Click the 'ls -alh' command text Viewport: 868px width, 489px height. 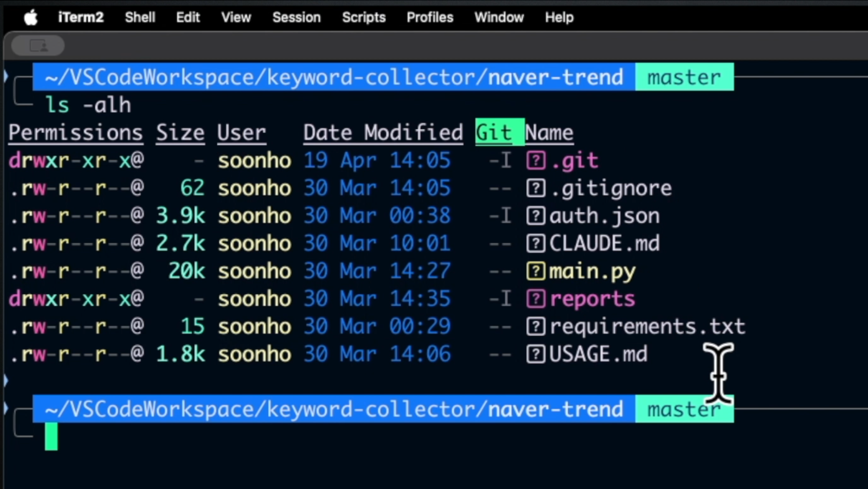coord(88,105)
